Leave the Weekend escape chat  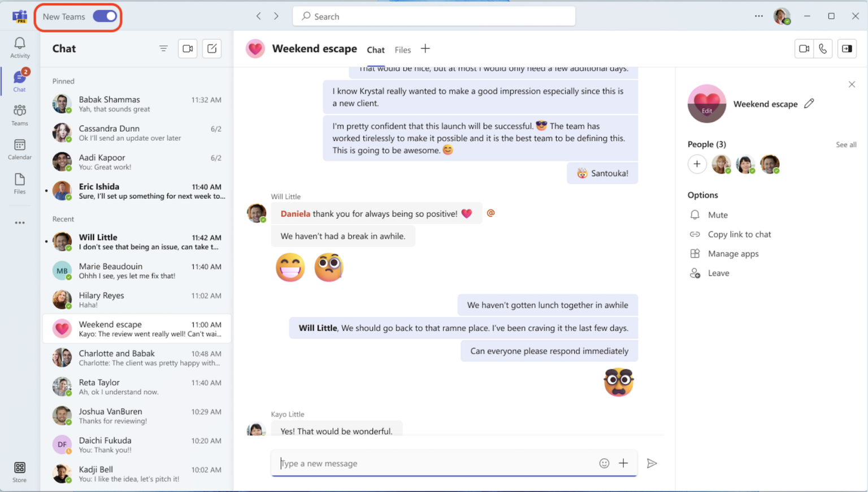pyautogui.click(x=718, y=273)
